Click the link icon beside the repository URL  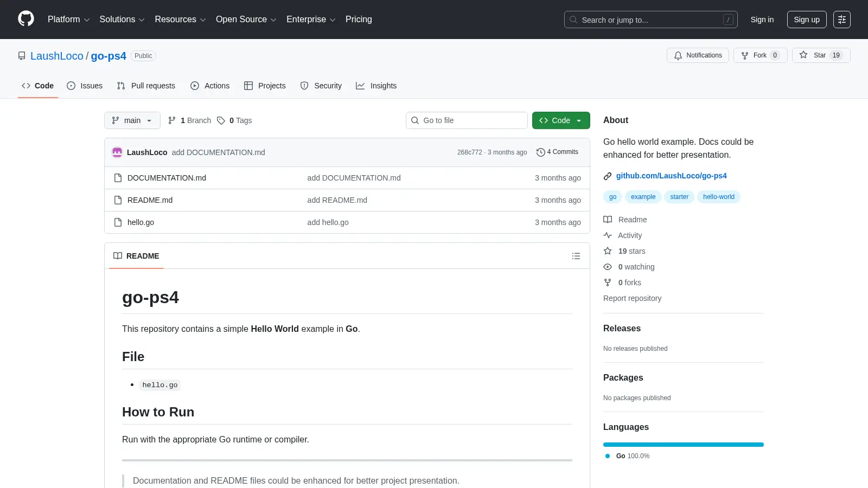pyautogui.click(x=608, y=176)
